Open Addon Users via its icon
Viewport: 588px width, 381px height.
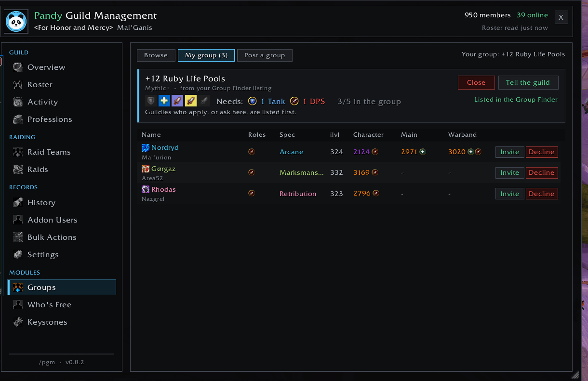coord(18,220)
